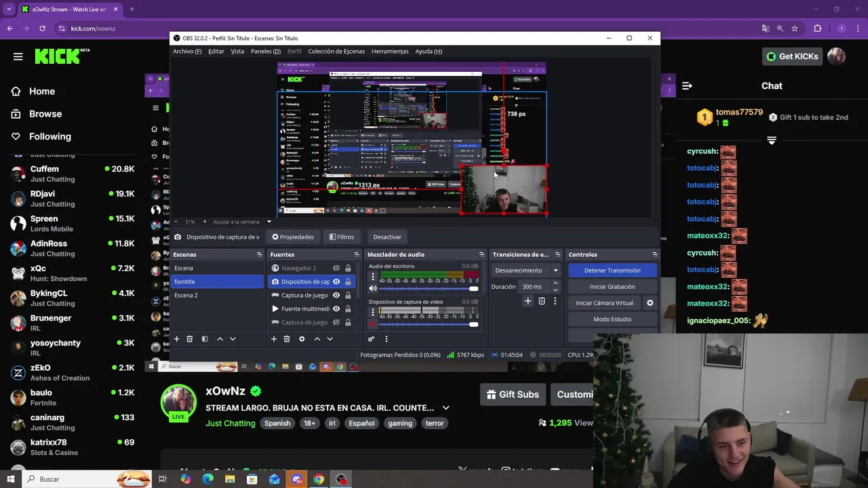Remove transition with trash icon
The image size is (868, 488).
pyautogui.click(x=541, y=301)
